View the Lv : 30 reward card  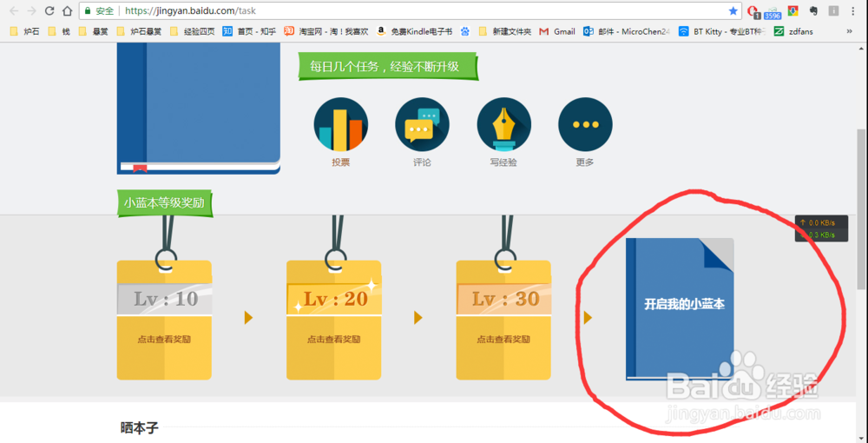[x=503, y=320]
